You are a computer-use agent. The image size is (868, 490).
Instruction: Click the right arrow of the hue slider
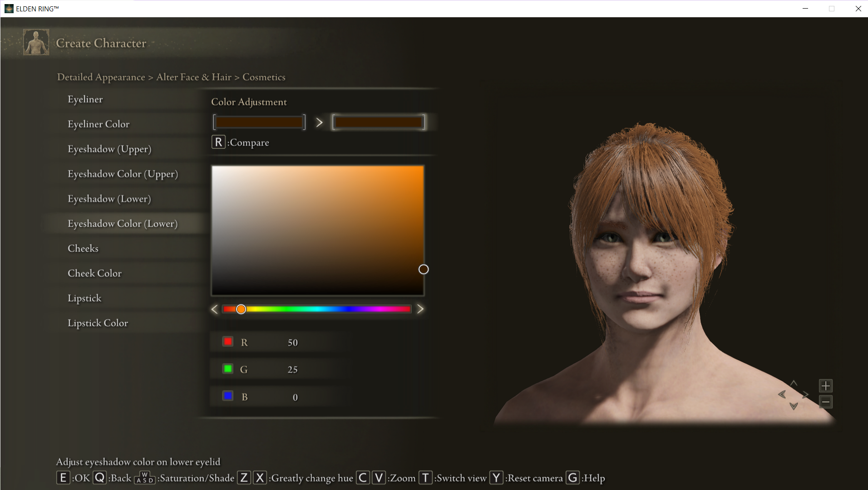[x=420, y=309]
